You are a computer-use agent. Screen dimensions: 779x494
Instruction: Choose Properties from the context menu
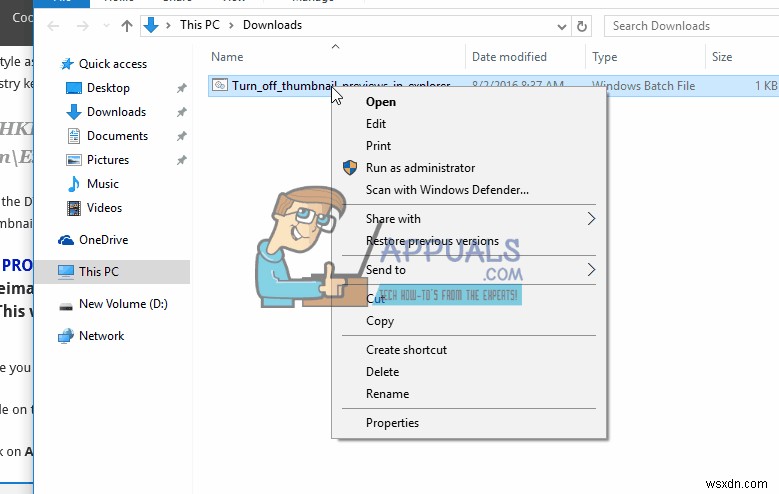tap(392, 423)
